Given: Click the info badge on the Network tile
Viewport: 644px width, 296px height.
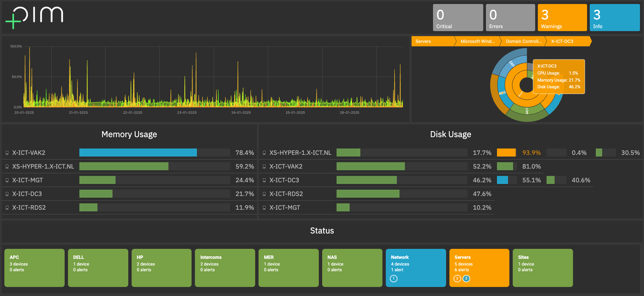Looking at the screenshot, I should coord(393,279).
